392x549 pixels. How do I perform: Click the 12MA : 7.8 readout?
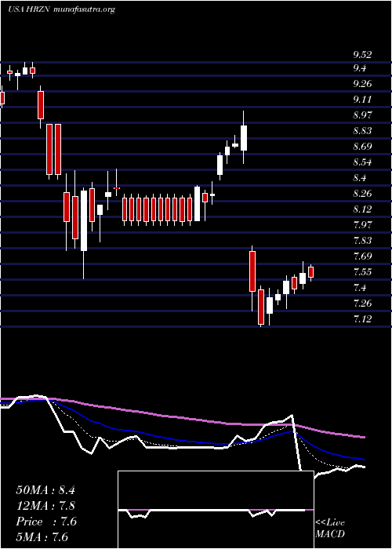click(x=45, y=506)
